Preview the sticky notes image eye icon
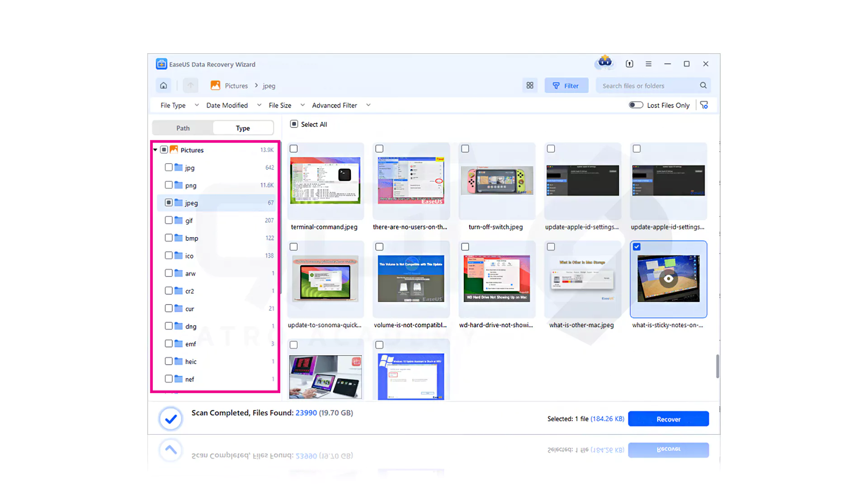The height and width of the screenshot is (488, 868). (x=668, y=279)
